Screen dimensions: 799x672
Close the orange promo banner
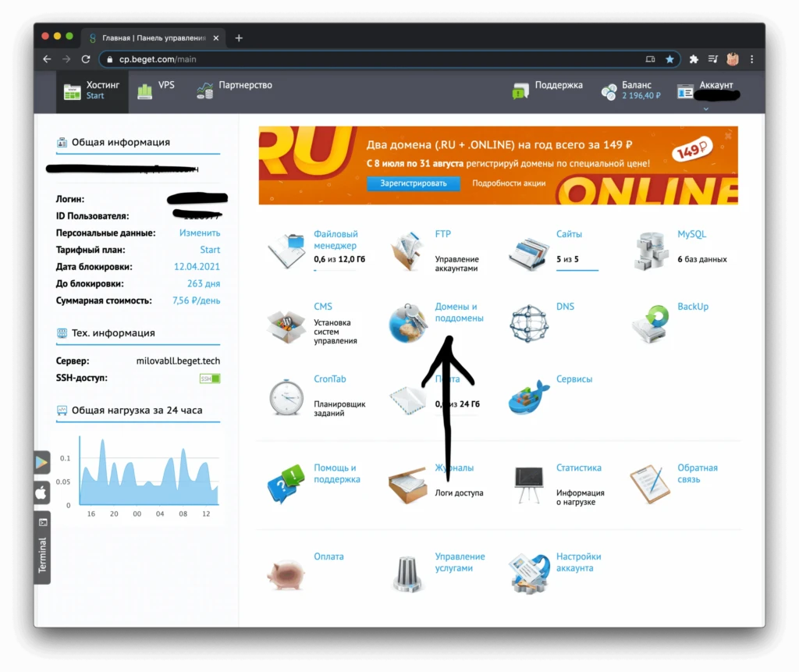point(728,136)
